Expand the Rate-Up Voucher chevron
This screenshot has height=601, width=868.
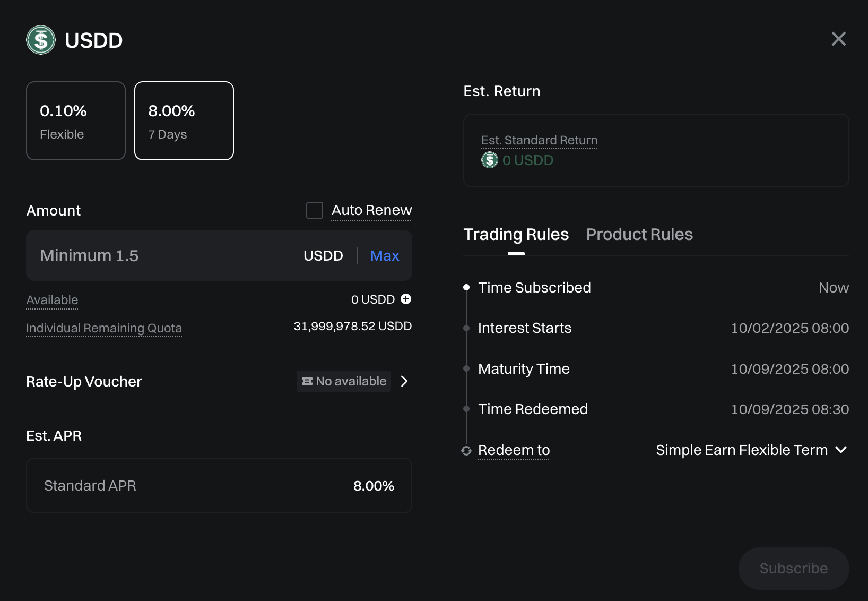(x=404, y=381)
